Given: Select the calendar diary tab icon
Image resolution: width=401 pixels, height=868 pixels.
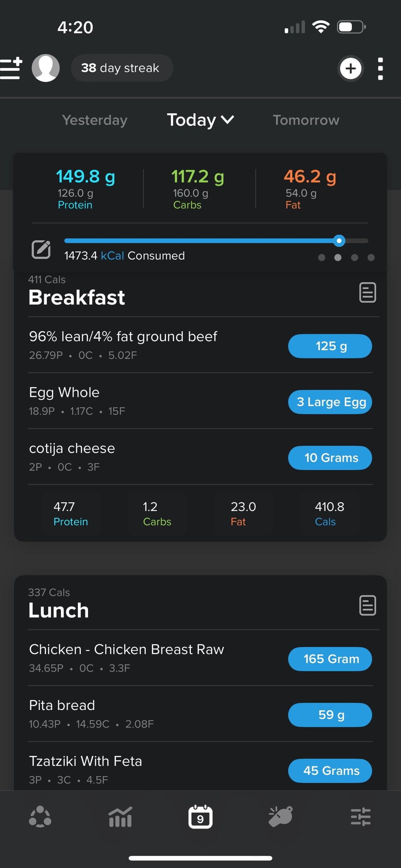Looking at the screenshot, I should point(200,816).
